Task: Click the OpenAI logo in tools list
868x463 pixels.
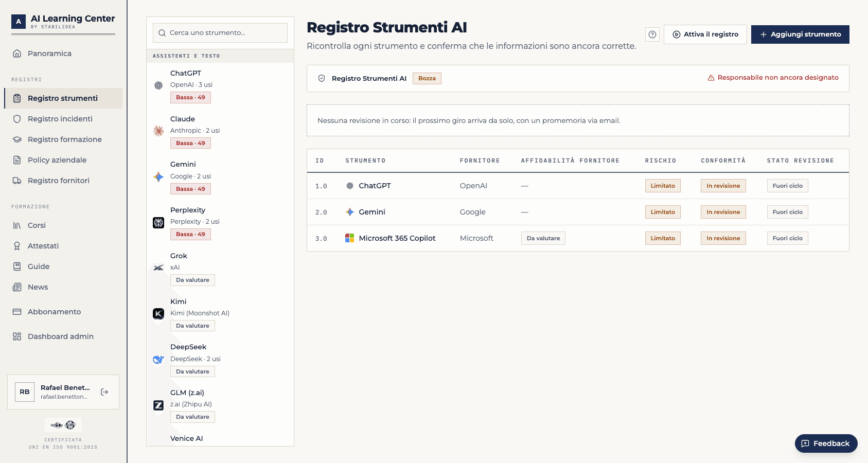Action: tap(158, 85)
